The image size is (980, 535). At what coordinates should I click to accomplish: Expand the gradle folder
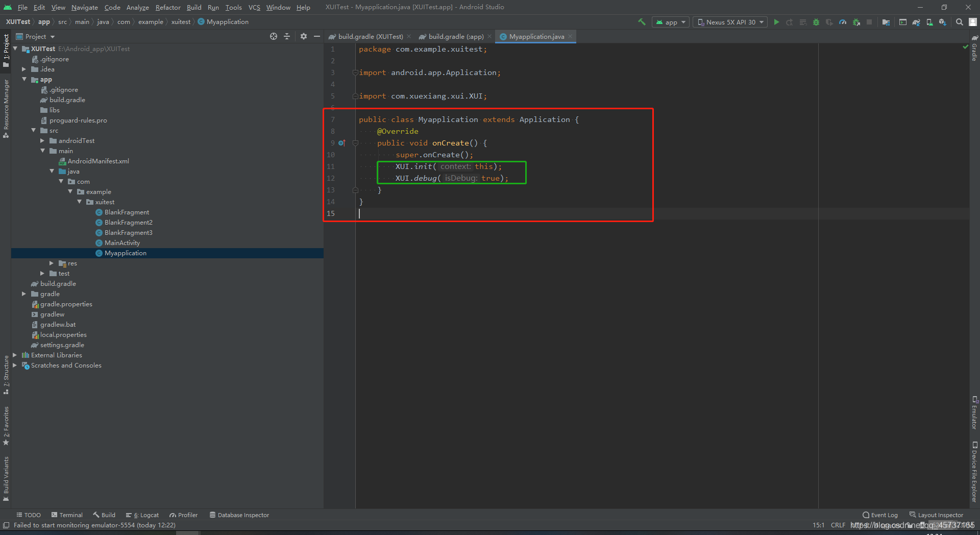[x=23, y=294]
